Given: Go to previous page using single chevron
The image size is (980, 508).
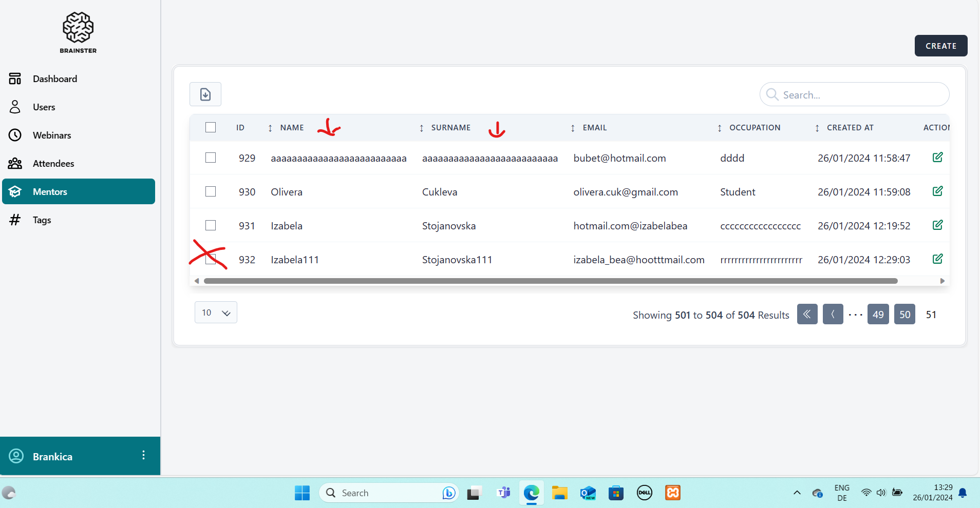Looking at the screenshot, I should pos(833,314).
